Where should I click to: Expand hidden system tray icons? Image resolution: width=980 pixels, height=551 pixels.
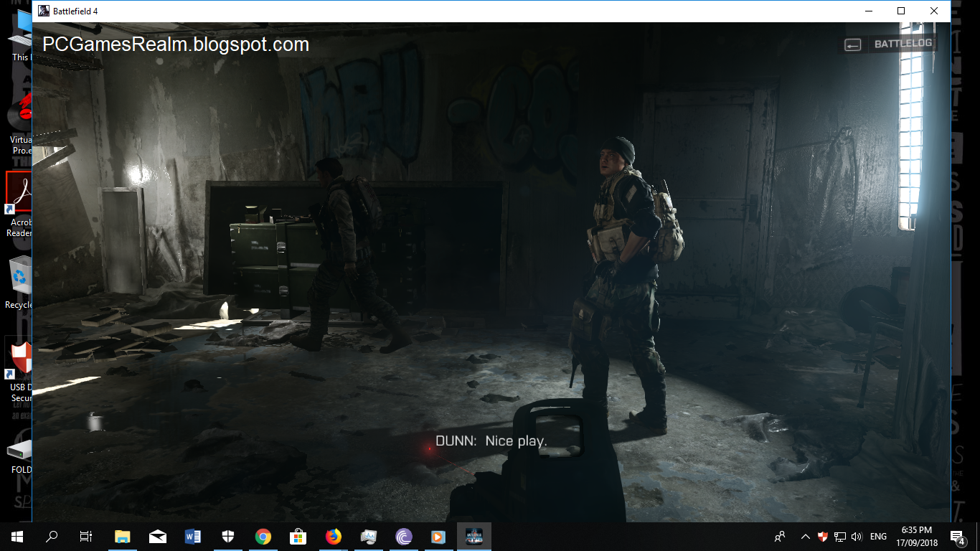(x=806, y=537)
